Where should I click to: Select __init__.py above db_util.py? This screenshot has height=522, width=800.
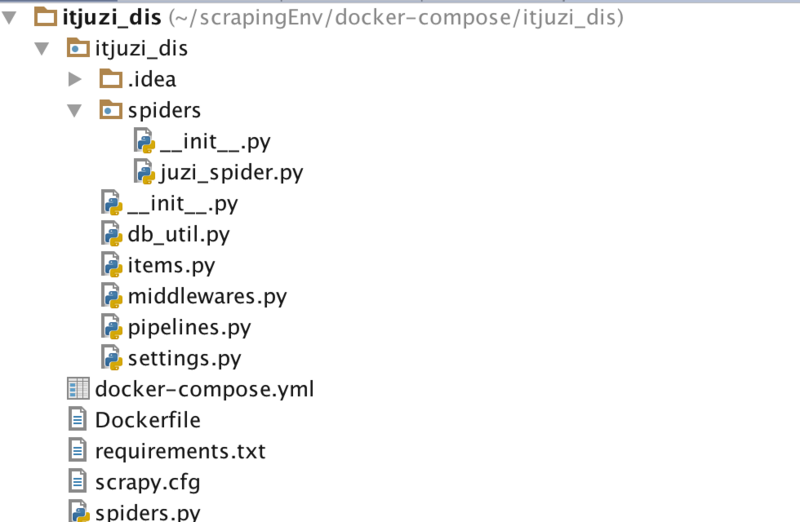tap(182, 203)
